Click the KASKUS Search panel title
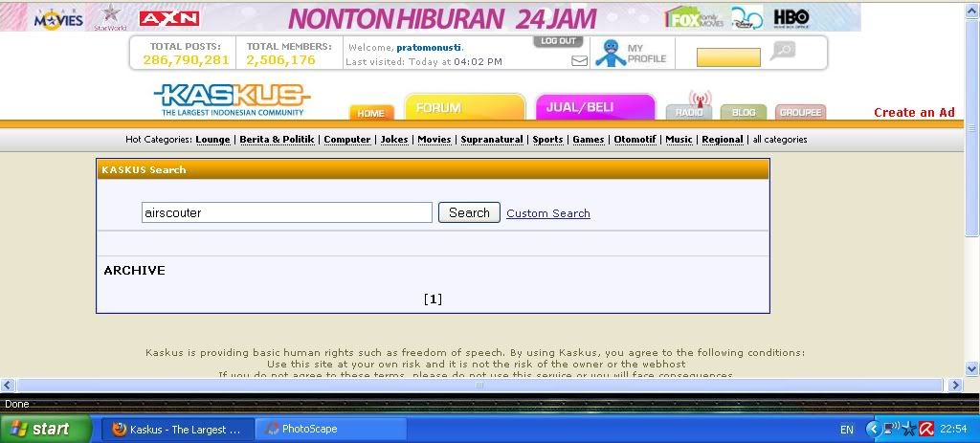This screenshot has width=980, height=443. pyautogui.click(x=144, y=169)
